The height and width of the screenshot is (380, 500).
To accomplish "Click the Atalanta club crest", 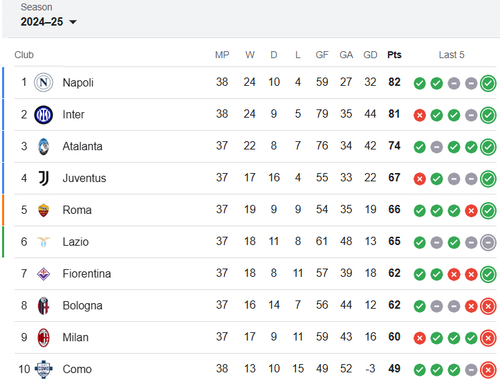I will pos(43,146).
